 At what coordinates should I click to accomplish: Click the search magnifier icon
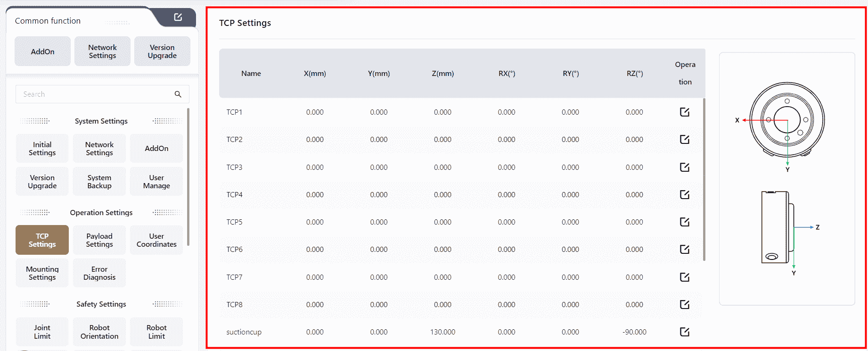click(x=178, y=94)
